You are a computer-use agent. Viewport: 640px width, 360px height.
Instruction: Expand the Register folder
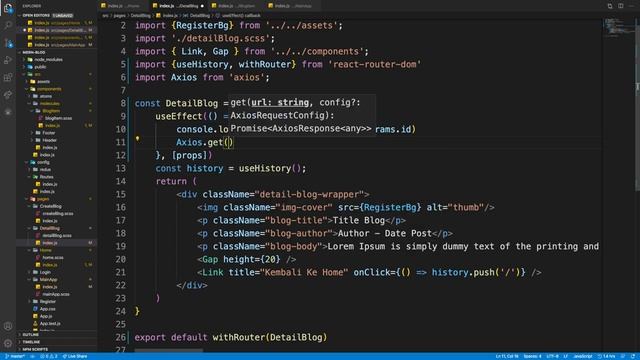(47, 302)
